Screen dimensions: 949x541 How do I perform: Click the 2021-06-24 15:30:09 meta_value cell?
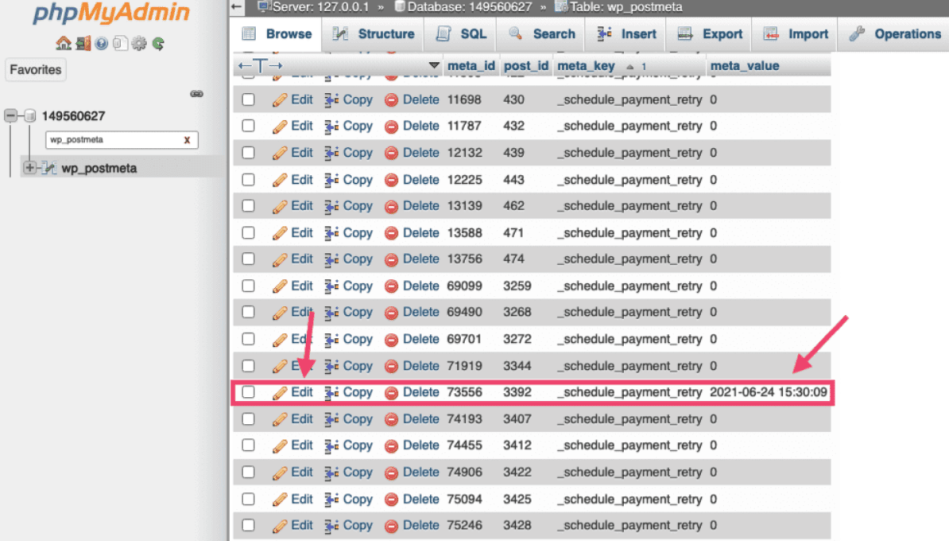[x=768, y=392]
